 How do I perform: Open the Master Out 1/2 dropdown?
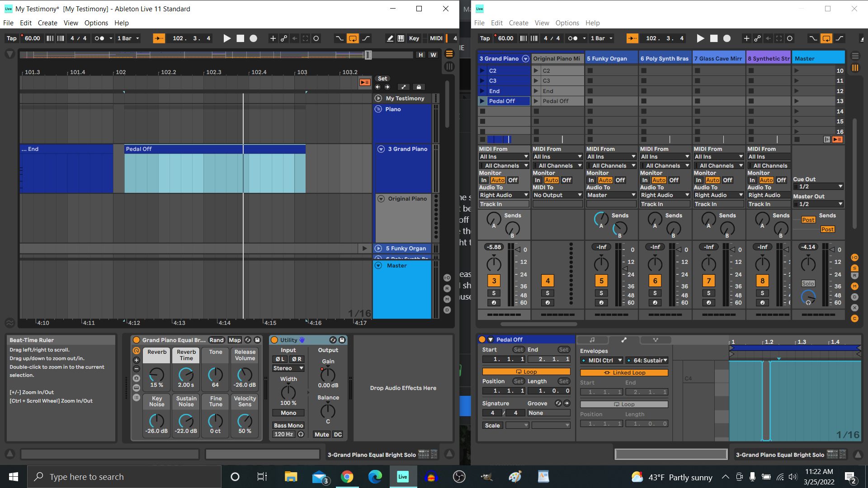tap(819, 204)
